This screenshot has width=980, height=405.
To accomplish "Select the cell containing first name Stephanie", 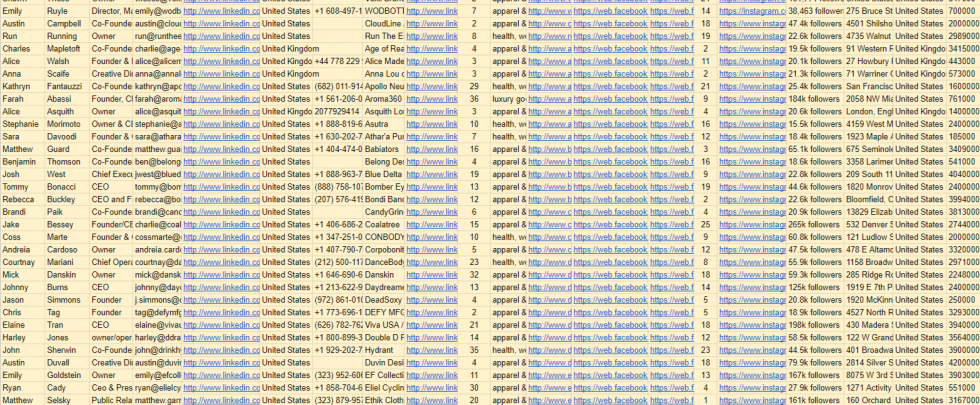I will point(22,124).
